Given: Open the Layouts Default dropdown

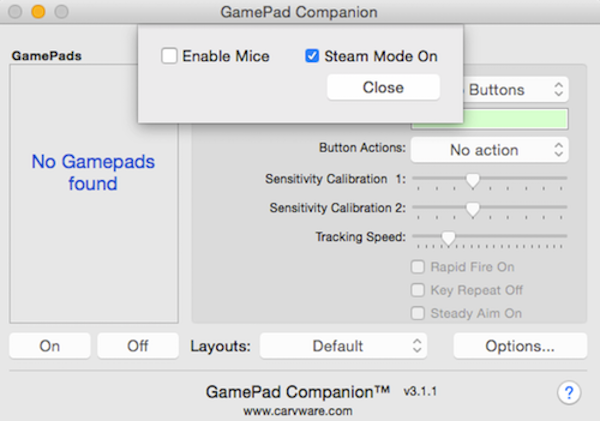Looking at the screenshot, I should (x=343, y=346).
